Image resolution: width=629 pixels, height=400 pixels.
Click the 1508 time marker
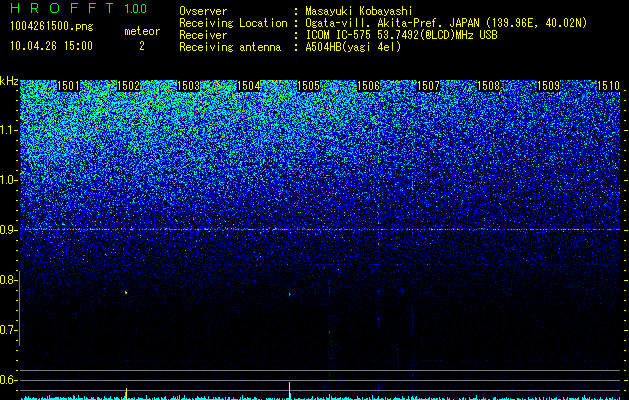[489, 86]
